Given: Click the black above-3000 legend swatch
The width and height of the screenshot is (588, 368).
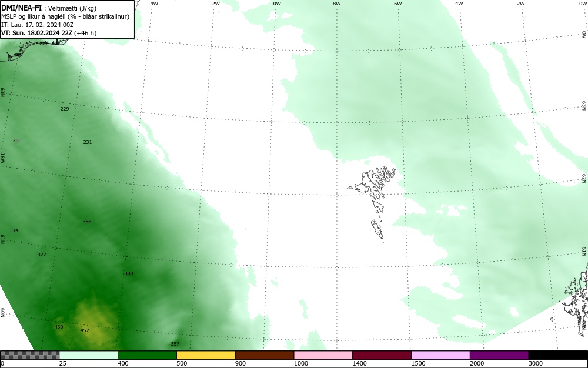Looking at the screenshot, I should tap(558, 355).
